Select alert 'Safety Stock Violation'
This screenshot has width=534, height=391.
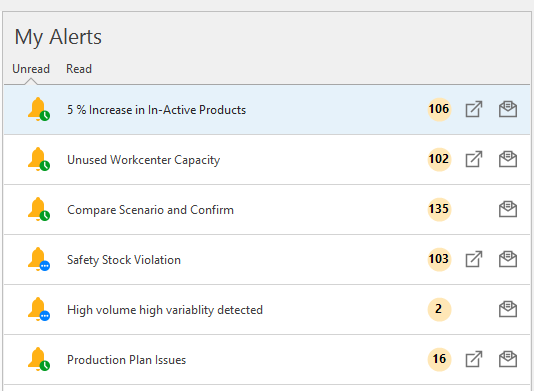267,260
